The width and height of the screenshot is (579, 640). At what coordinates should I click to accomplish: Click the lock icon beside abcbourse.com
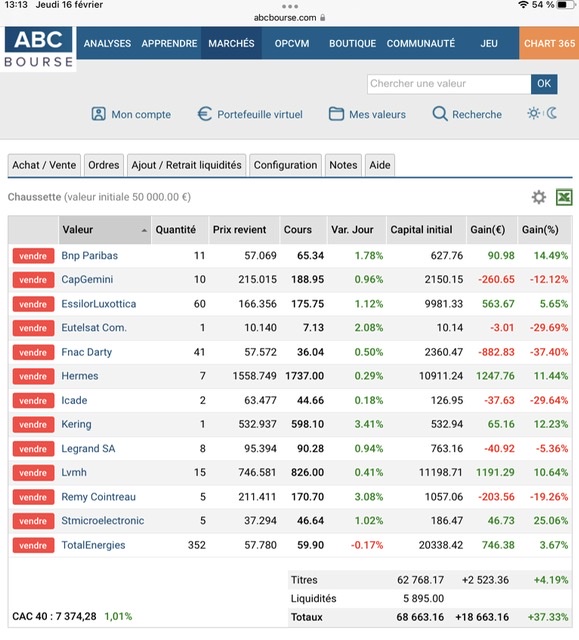tap(323, 18)
